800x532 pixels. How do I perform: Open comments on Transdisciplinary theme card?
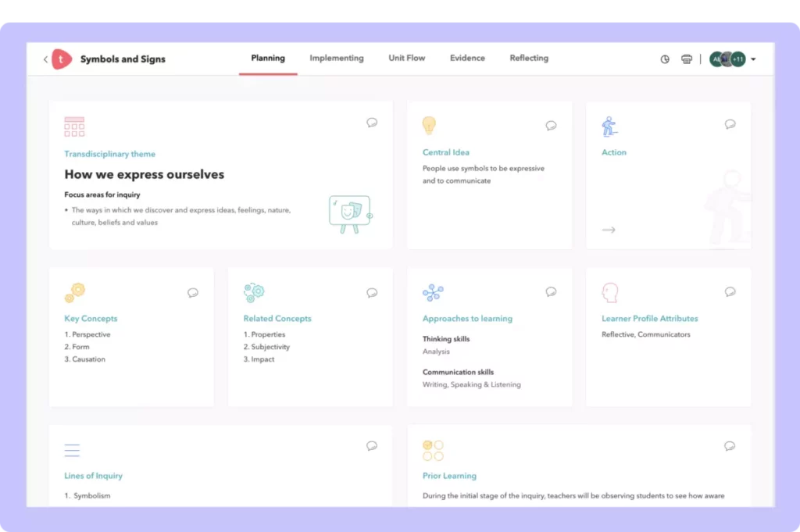(x=372, y=123)
